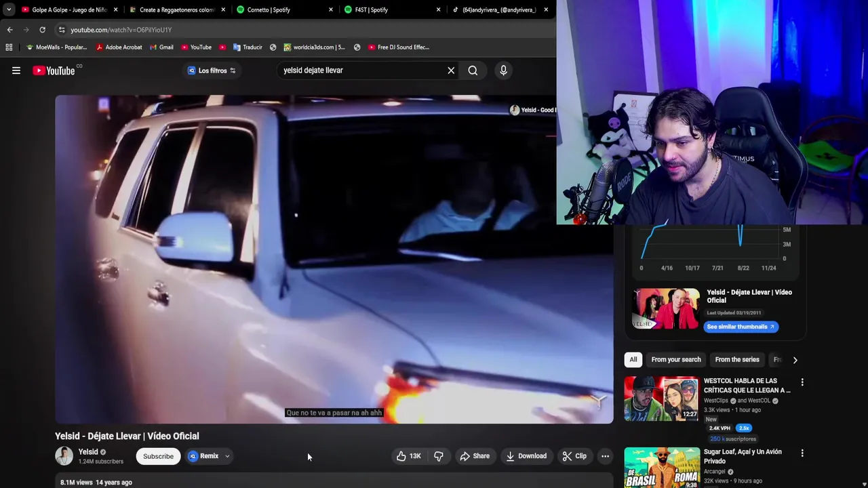This screenshot has width=868, height=488.
Task: Create a Clip of the video
Action: pos(574,456)
